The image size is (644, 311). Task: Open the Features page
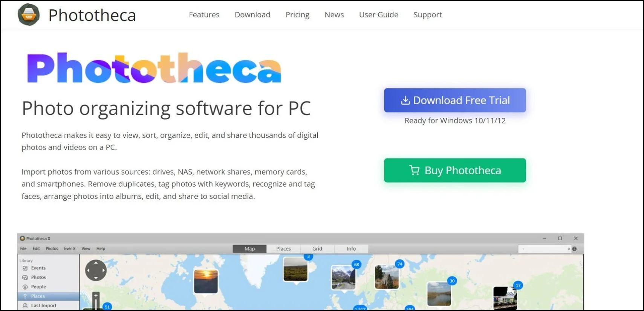[x=204, y=15]
